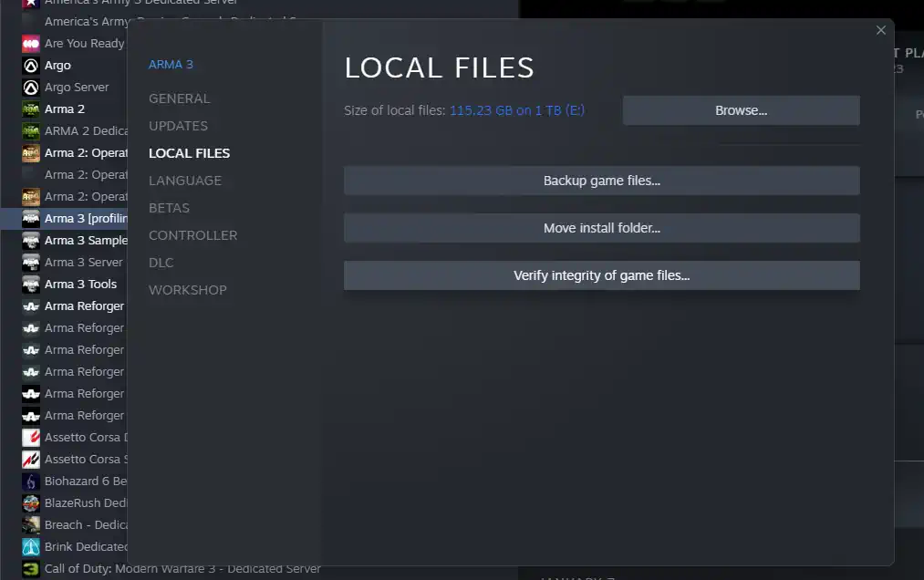Select the LOCAL FILES tab
Screen dimensions: 924x580
pyautogui.click(x=189, y=153)
